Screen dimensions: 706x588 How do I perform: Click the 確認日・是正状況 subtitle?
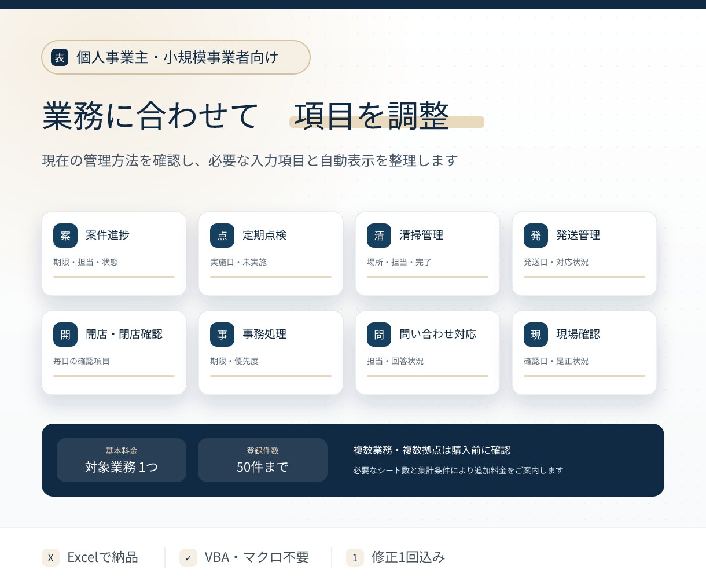coord(556,361)
